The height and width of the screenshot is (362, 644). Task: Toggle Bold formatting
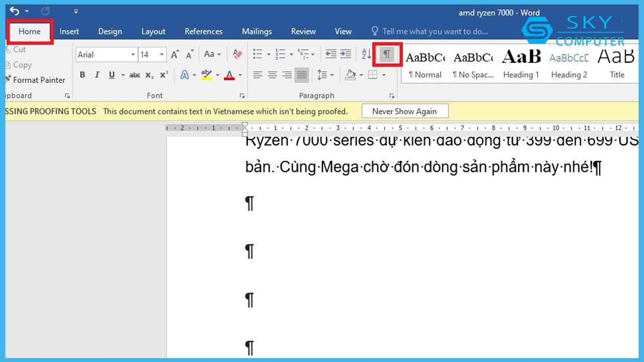(83, 75)
